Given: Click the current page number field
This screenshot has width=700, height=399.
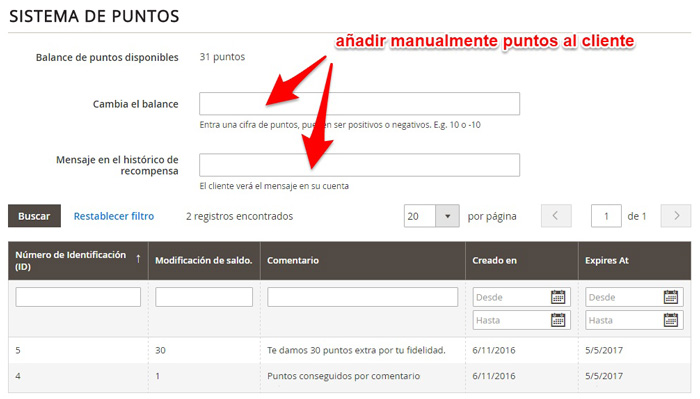Looking at the screenshot, I should (x=606, y=216).
